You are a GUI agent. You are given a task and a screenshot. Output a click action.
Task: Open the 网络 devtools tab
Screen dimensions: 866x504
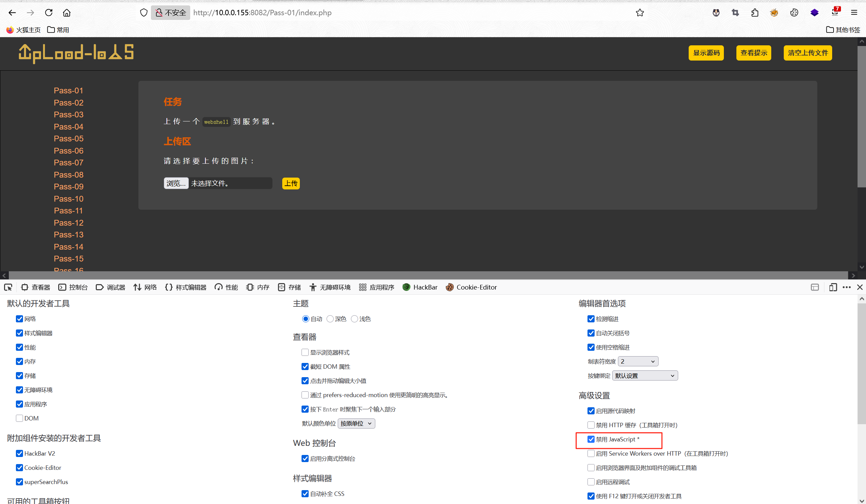tap(146, 287)
